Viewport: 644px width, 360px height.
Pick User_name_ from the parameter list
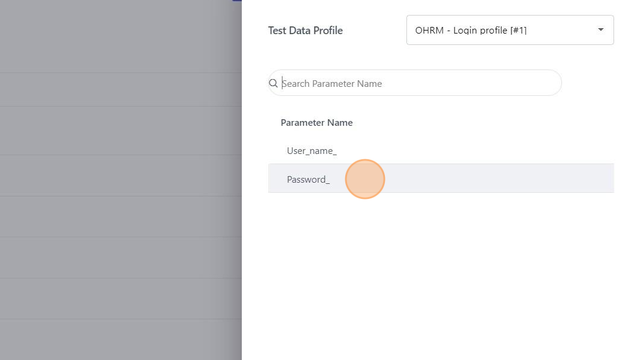(x=312, y=151)
